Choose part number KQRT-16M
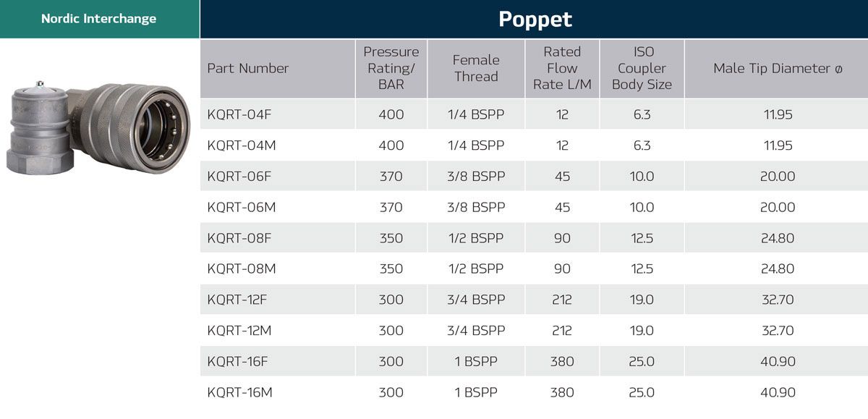The width and height of the screenshot is (868, 419). pos(239,393)
